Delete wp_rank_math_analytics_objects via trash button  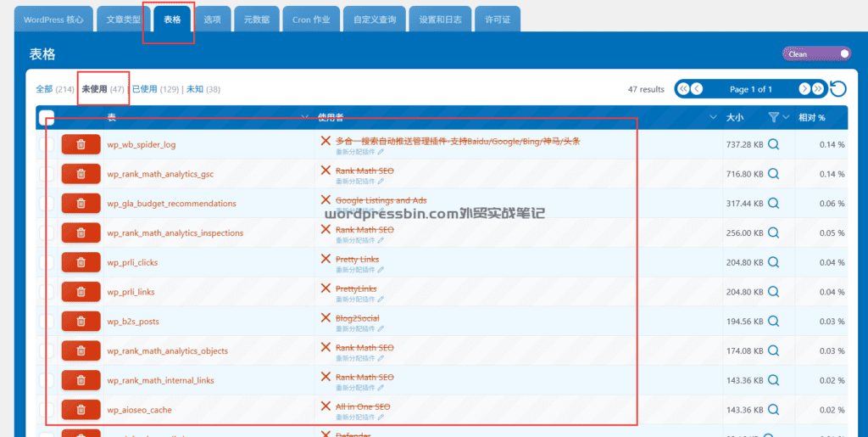click(81, 350)
